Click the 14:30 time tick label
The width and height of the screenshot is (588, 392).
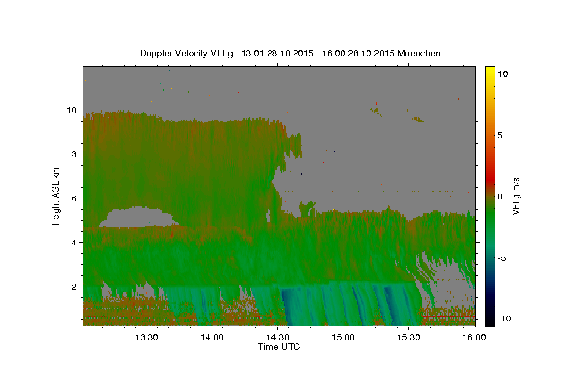(277, 338)
